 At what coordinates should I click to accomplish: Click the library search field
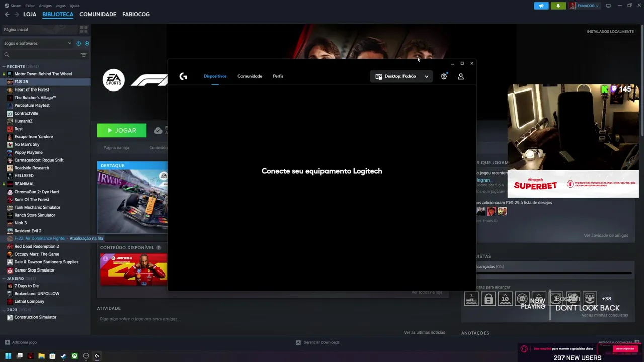[x=40, y=55]
